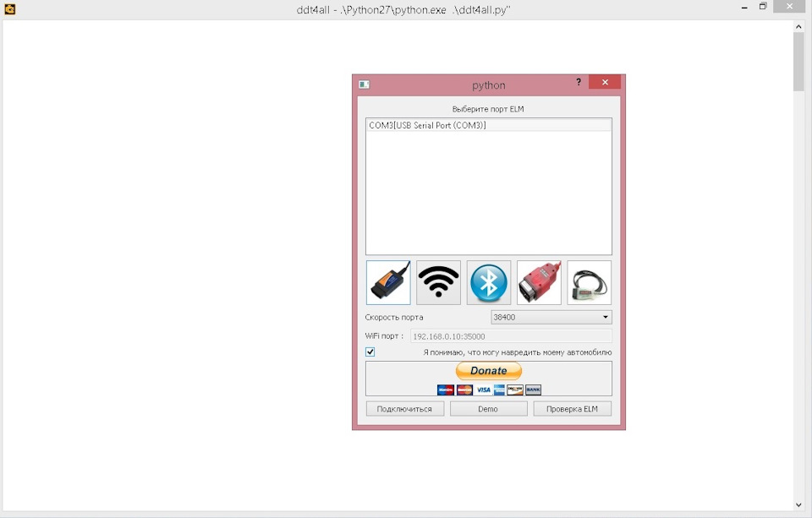The image size is (812, 518).
Task: Click the 'Скорость порта' label
Action: coord(394,317)
